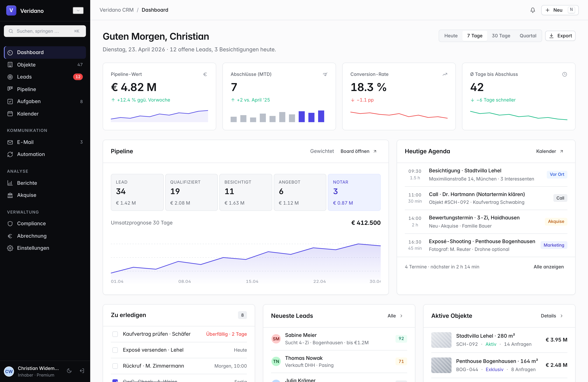
Task: Select the ANGEBOT pipeline stage card
Action: [300, 192]
